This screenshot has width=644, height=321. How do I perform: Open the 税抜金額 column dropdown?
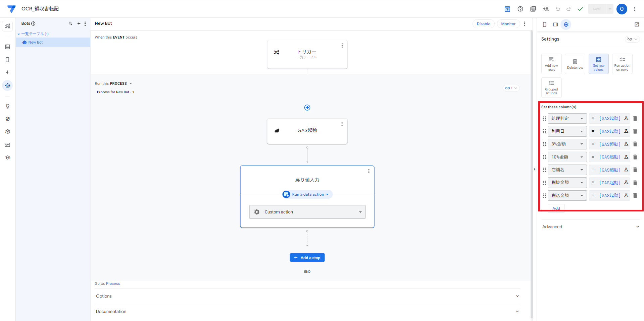[x=567, y=183]
